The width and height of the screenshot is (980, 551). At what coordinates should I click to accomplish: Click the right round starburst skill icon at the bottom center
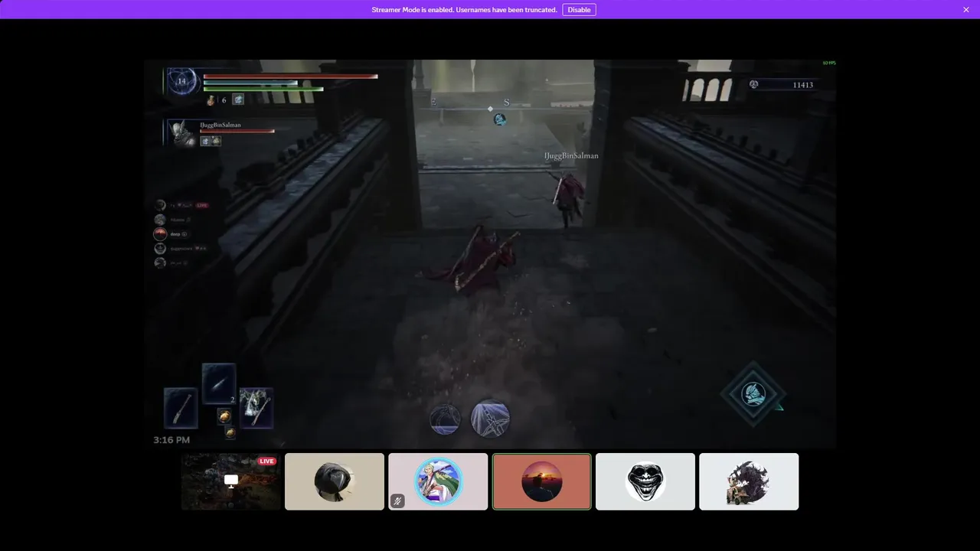pos(491,419)
